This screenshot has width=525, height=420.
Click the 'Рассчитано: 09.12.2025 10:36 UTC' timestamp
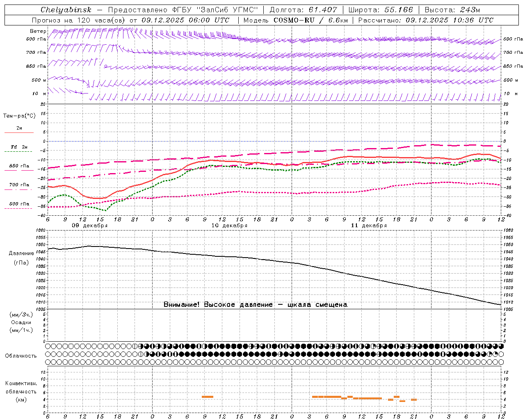point(426,20)
